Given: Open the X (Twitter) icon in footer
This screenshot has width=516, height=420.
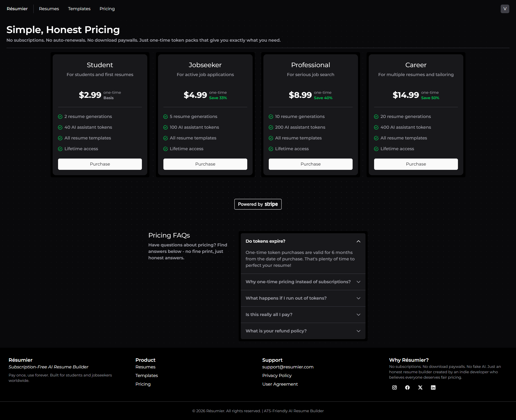Looking at the screenshot, I should click(420, 387).
